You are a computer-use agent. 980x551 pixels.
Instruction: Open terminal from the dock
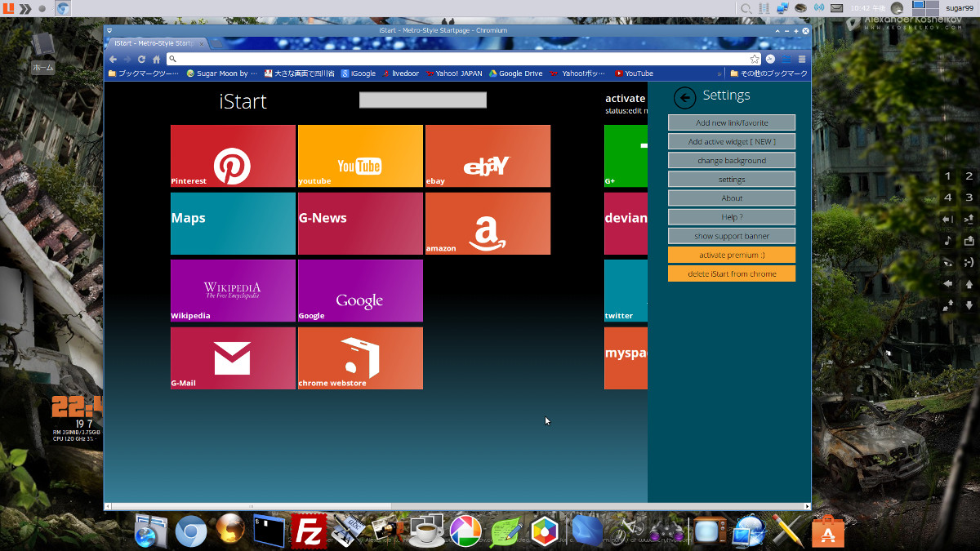[269, 531]
